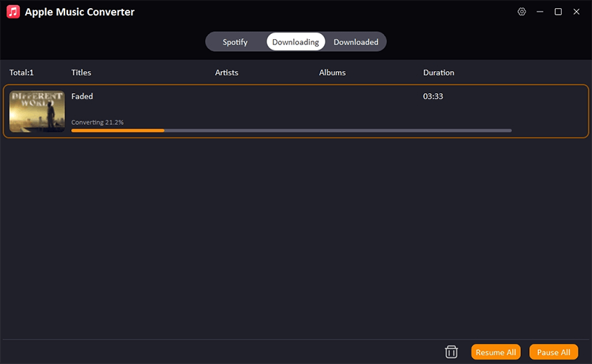592x364 pixels.
Task: Click the Artists column header
Action: click(x=226, y=73)
